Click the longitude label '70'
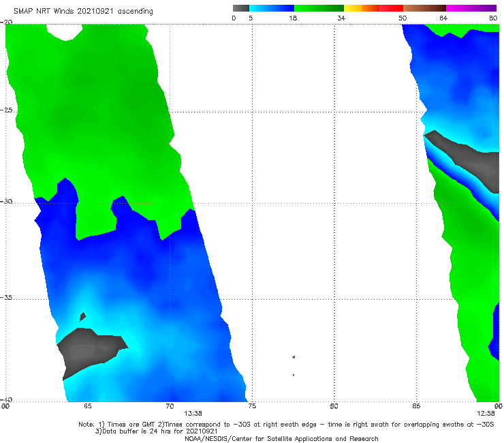The width and height of the screenshot is (504, 443). [170, 406]
